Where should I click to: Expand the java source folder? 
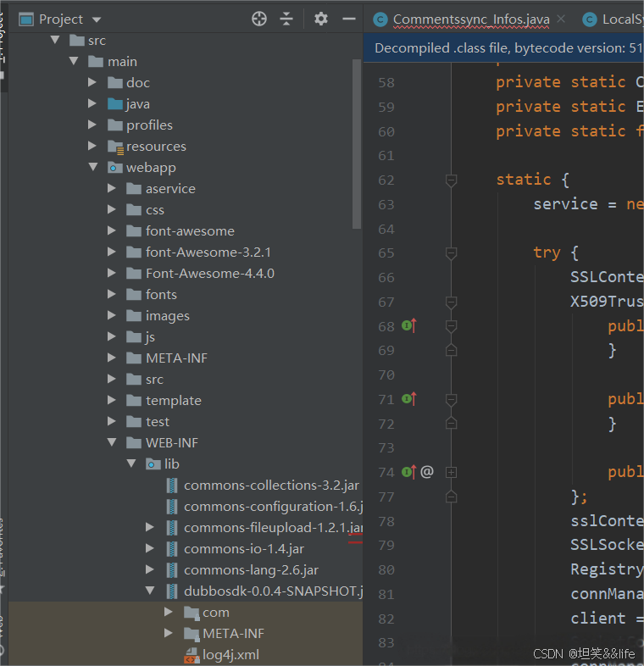tap(92, 103)
